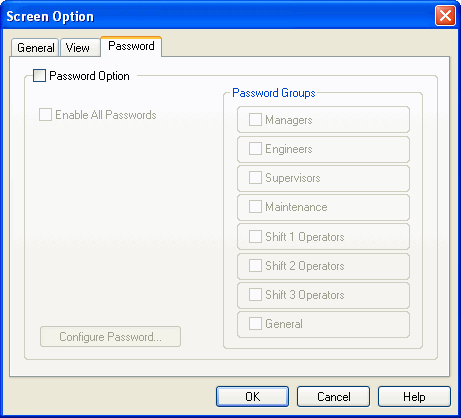Tick Enable All Passwords checkbox

pyautogui.click(x=45, y=115)
